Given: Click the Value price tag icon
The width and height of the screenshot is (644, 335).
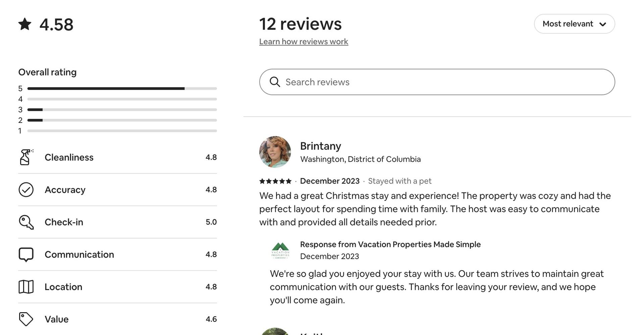Looking at the screenshot, I should [26, 319].
